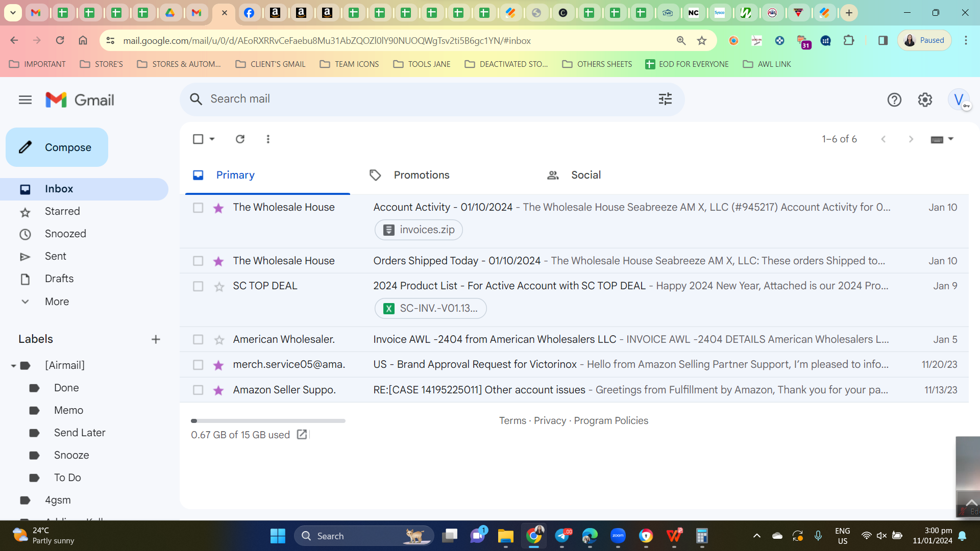
Task: Go to Chrome home page icon
Action: pyautogui.click(x=83, y=40)
